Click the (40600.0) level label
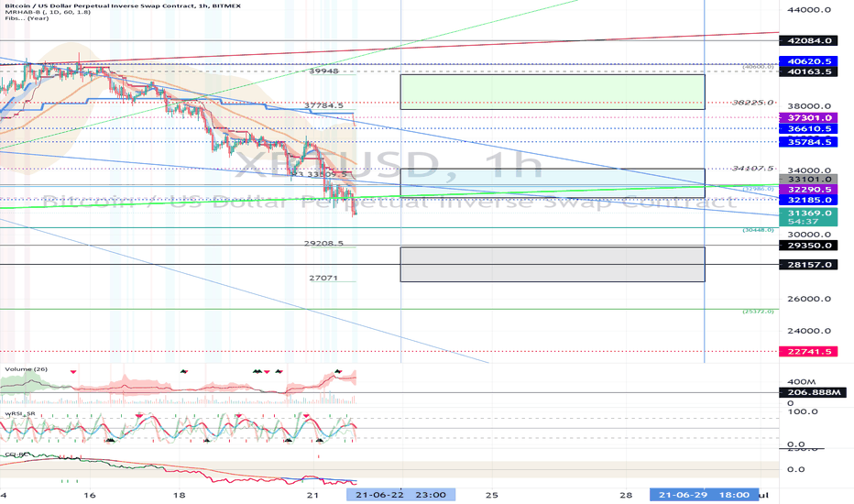Viewport: 854px width, 504px height. tap(758, 67)
